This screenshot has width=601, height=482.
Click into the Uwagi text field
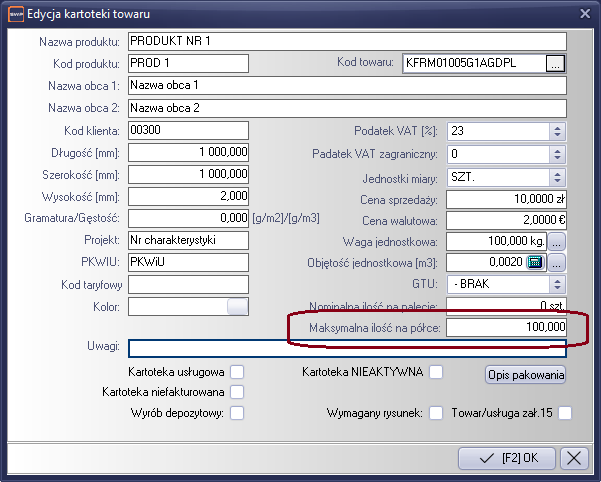coord(347,348)
